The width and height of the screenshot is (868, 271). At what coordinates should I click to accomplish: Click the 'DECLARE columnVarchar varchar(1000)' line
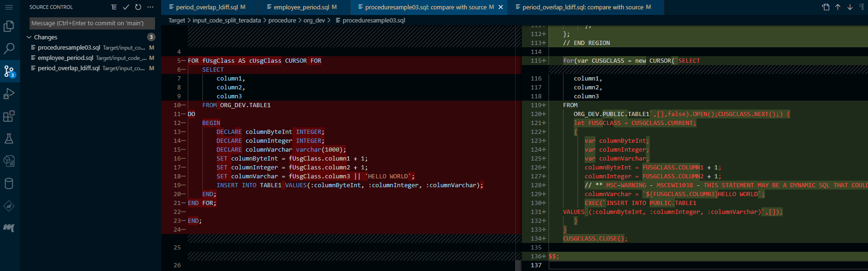tap(281, 150)
